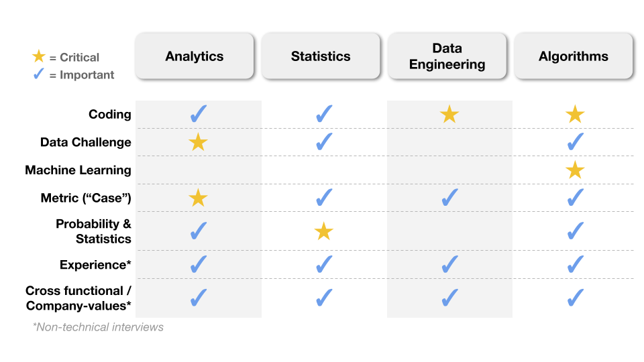This screenshot has height=362, width=644.
Task: Click the Analytics column header
Action: pyautogui.click(x=195, y=56)
